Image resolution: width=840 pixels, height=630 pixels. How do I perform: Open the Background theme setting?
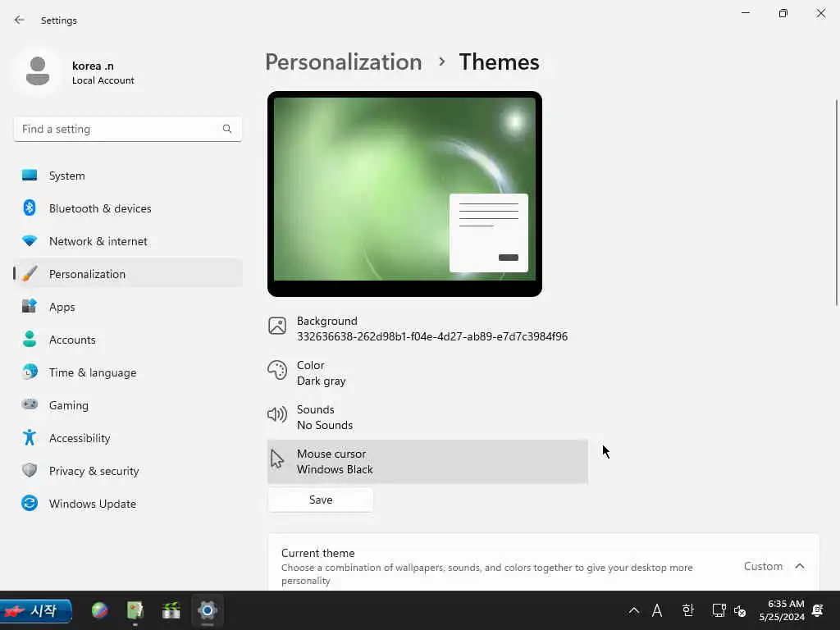tap(427, 328)
